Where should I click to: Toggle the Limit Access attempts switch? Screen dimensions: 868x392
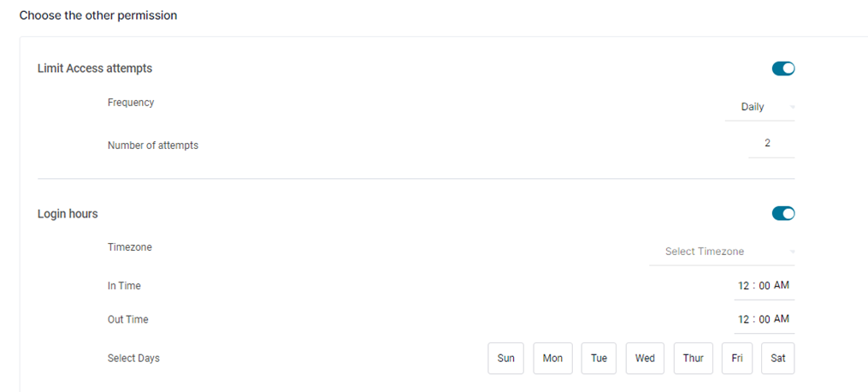click(783, 68)
